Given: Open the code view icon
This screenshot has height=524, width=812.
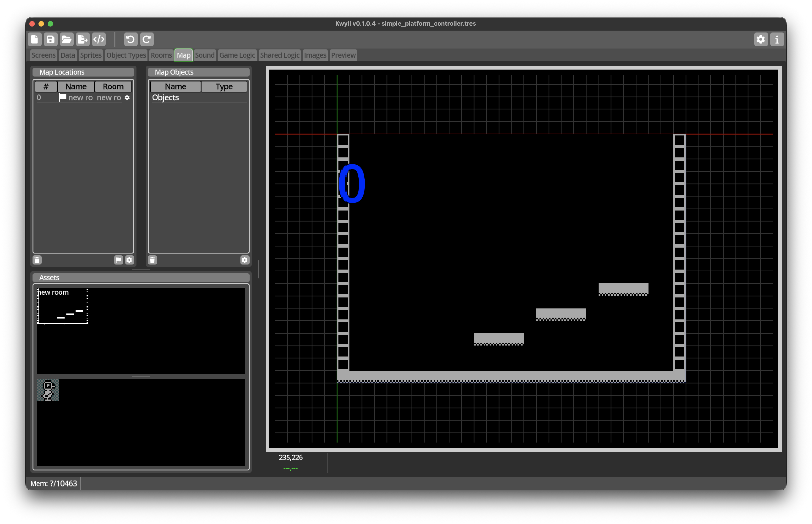Looking at the screenshot, I should 99,39.
